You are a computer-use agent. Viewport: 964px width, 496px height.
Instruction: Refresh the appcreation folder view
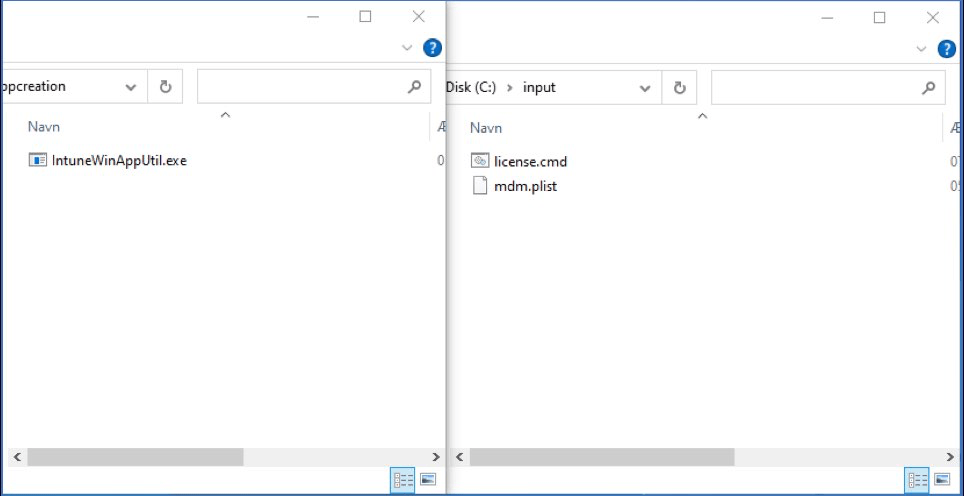(x=166, y=87)
